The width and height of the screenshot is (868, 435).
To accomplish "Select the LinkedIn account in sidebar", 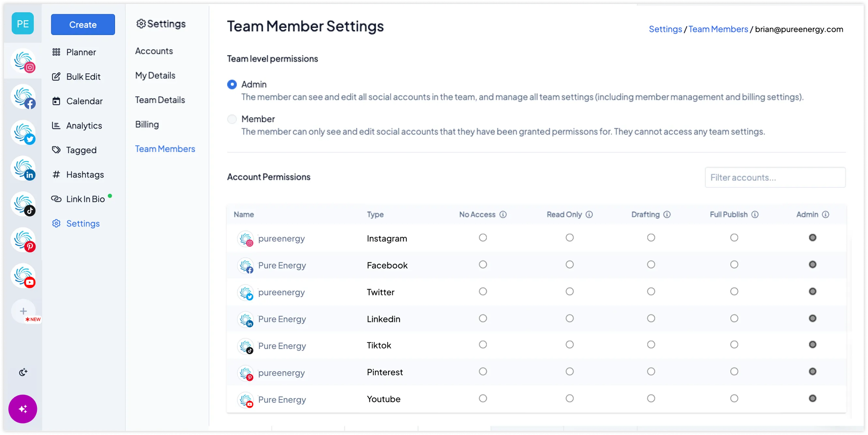I will pyautogui.click(x=23, y=169).
